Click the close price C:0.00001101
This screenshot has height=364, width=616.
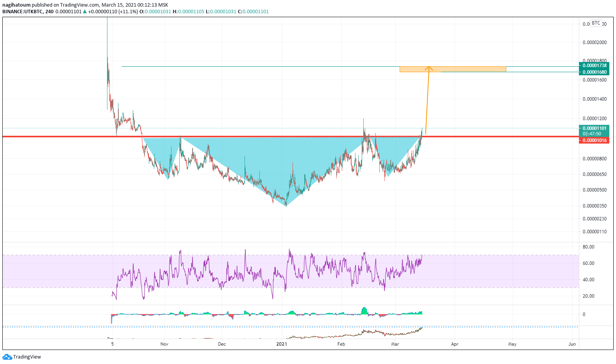point(254,12)
